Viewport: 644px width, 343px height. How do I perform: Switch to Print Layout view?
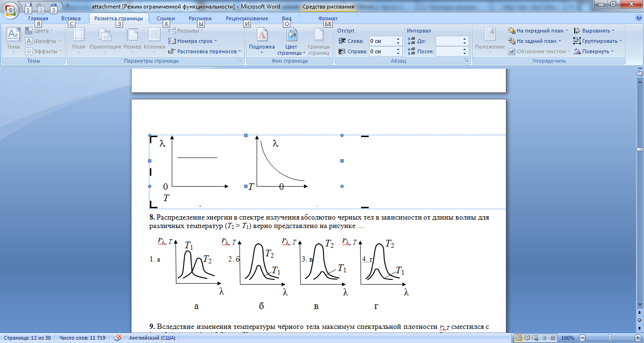(519, 338)
